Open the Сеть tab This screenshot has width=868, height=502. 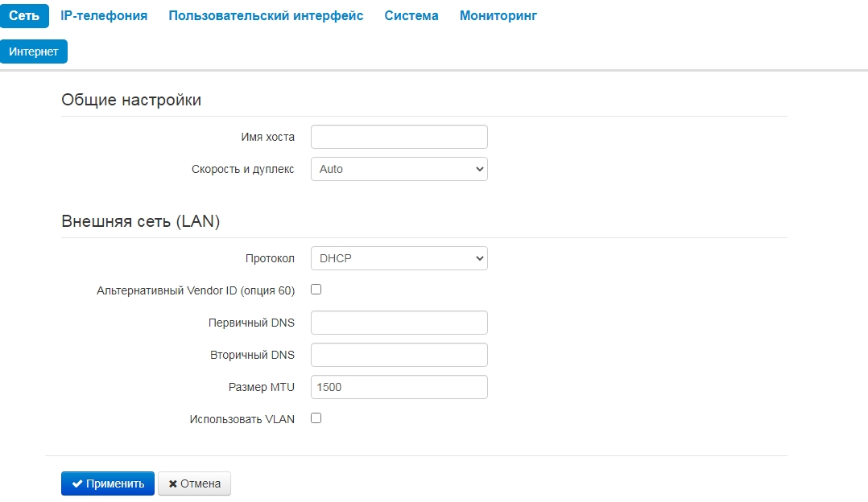pos(24,16)
